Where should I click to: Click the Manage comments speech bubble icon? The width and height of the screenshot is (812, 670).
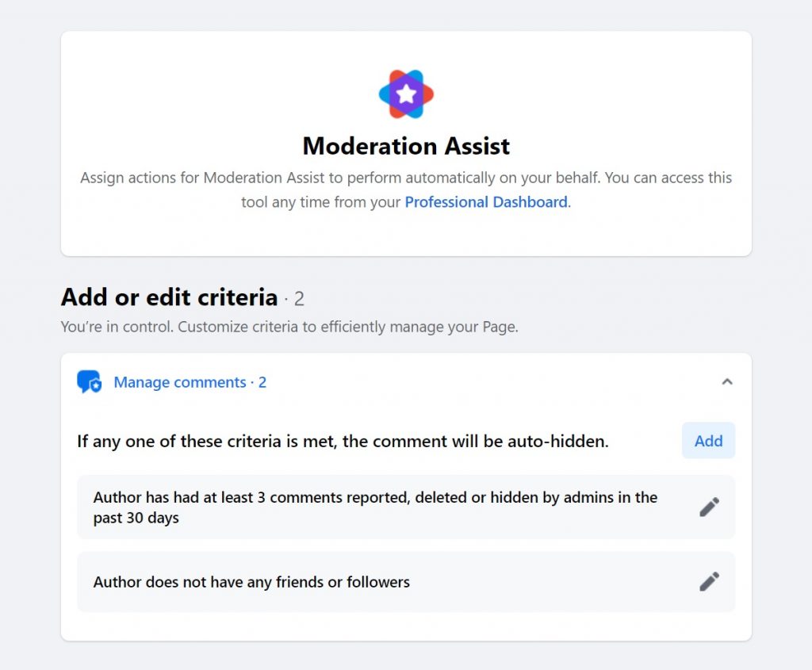pyautogui.click(x=89, y=382)
